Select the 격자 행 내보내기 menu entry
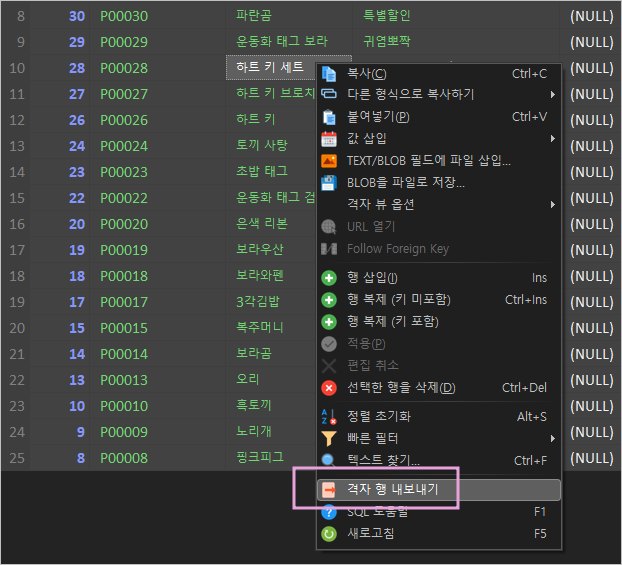Screen dimensions: 622x565 pos(439,490)
